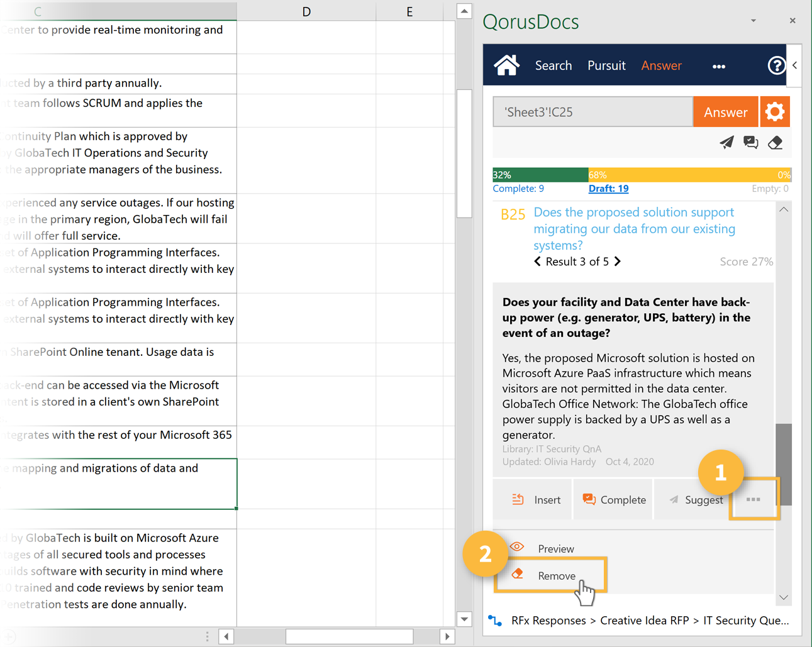The width and height of the screenshot is (812, 647).
Task: Click the chat bubbles complete icon in toolbar
Action: 750,143
